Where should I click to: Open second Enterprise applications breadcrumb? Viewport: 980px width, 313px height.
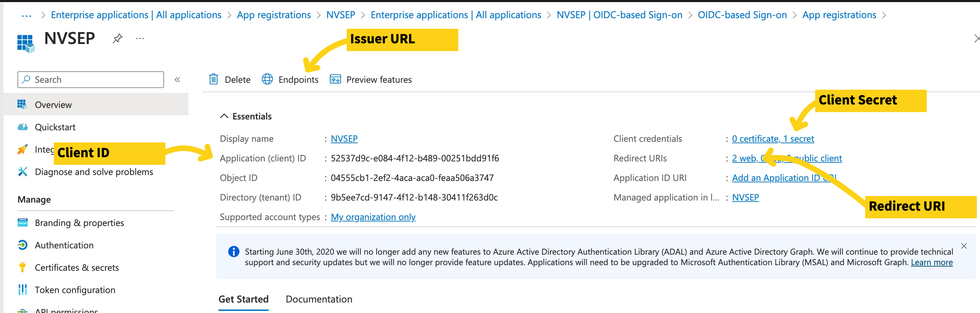coord(456,15)
